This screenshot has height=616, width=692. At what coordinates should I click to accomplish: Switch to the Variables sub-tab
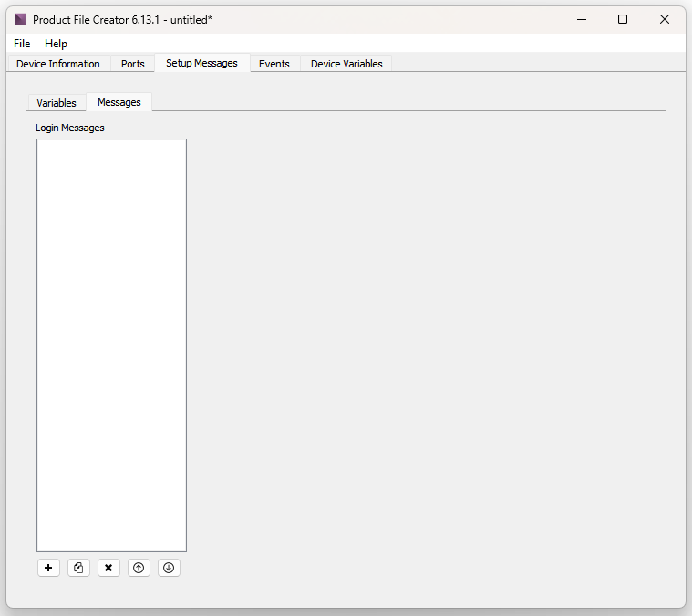point(57,103)
